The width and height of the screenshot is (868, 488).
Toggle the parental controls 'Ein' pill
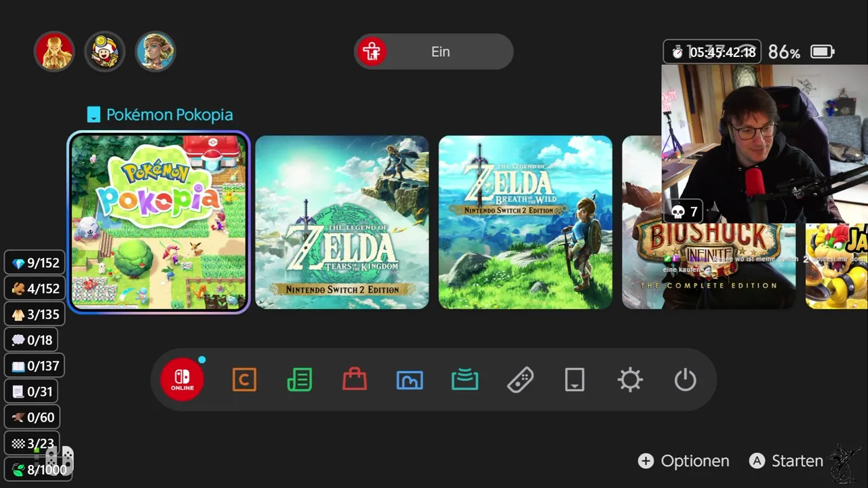434,52
